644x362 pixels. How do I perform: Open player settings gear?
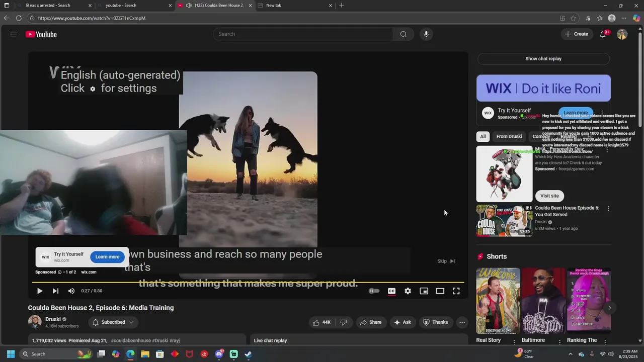(408, 291)
